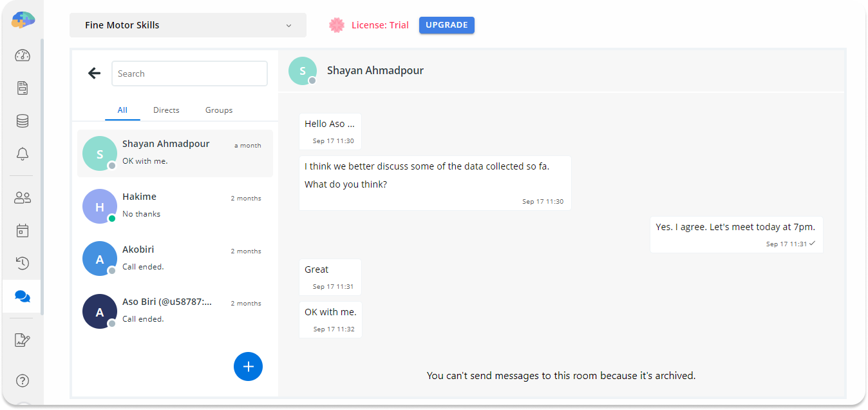
Task: Click the colorful brain app logo
Action: tap(22, 19)
